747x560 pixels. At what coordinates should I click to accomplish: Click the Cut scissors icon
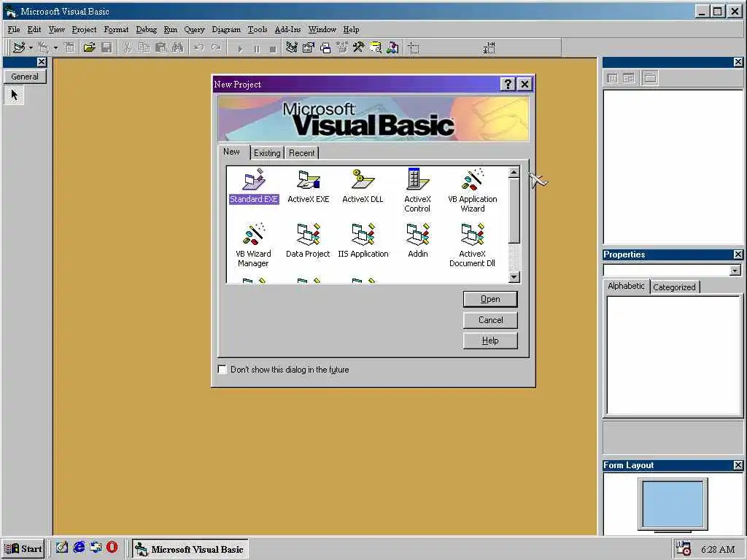[x=127, y=47]
